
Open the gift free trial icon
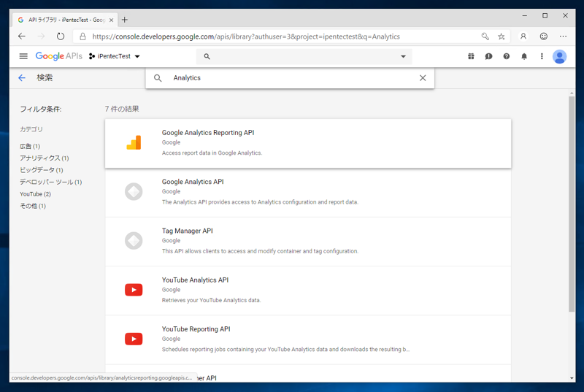pyautogui.click(x=471, y=56)
